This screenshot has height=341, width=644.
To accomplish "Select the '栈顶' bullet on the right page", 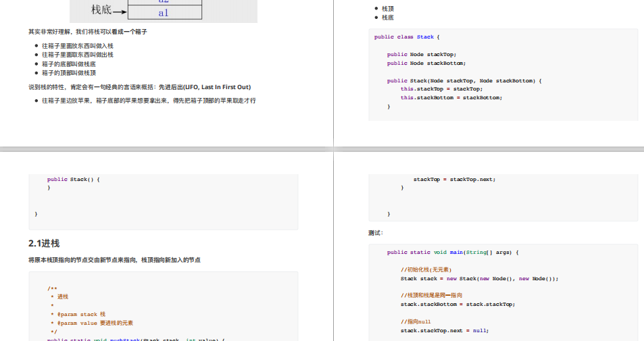I will click(388, 9).
